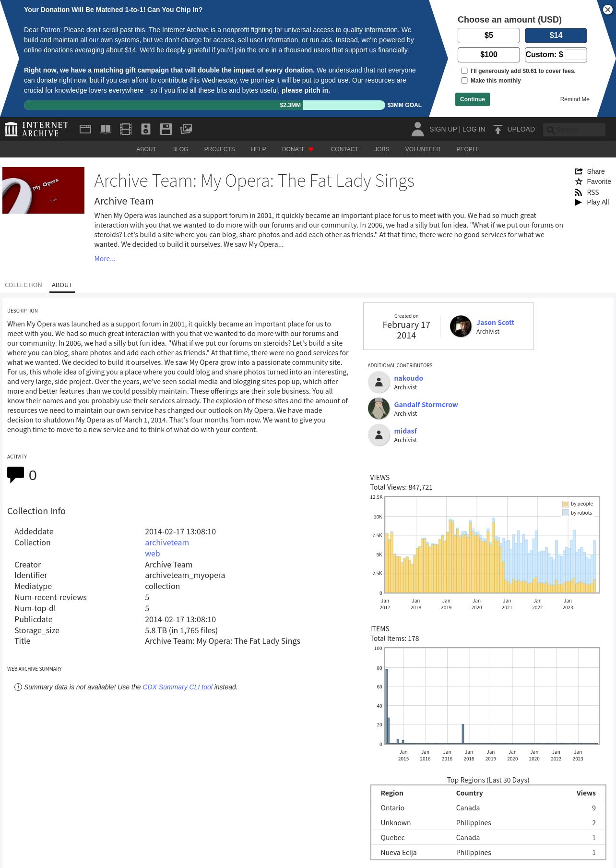Click the reviews speech-bubble icon

16,475
